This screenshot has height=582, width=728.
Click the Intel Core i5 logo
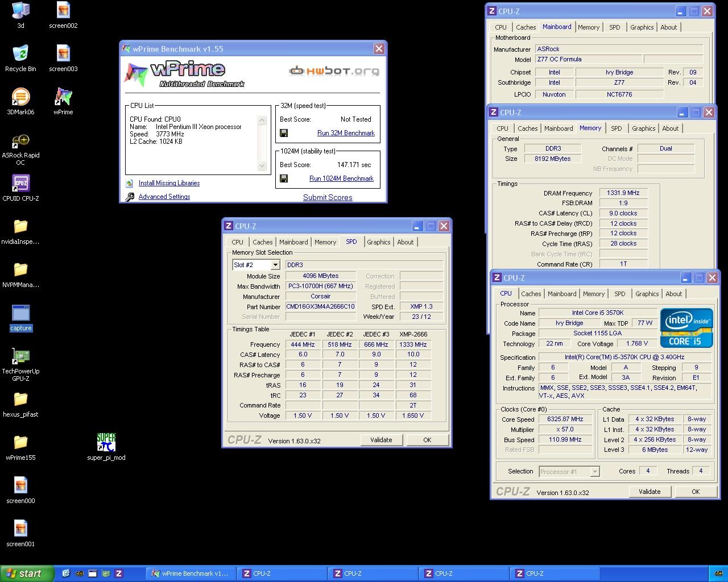tap(686, 328)
